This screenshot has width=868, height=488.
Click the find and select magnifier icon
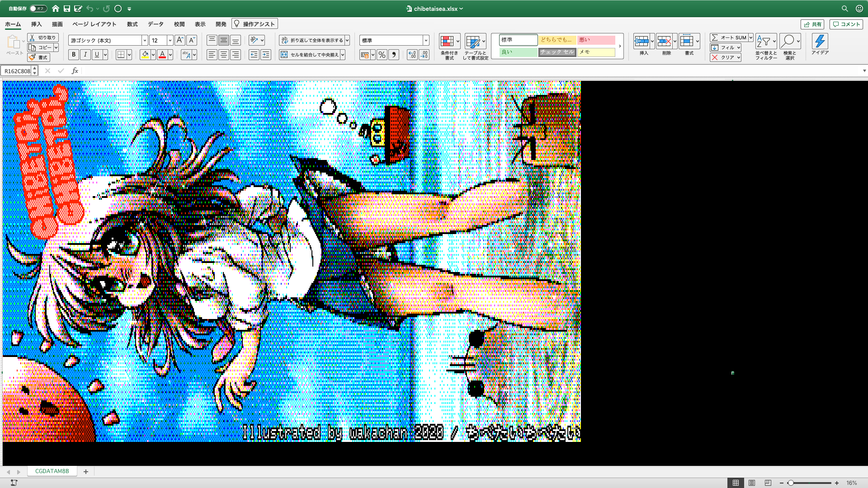point(788,42)
